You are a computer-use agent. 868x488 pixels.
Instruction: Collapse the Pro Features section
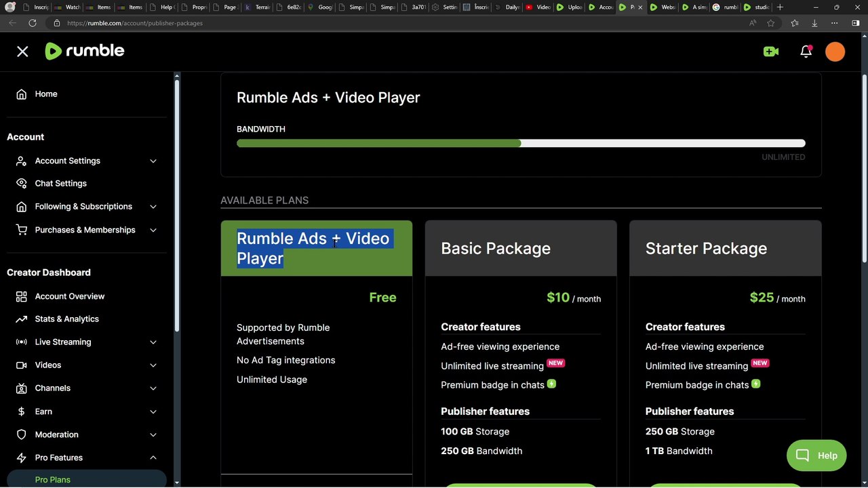click(153, 457)
